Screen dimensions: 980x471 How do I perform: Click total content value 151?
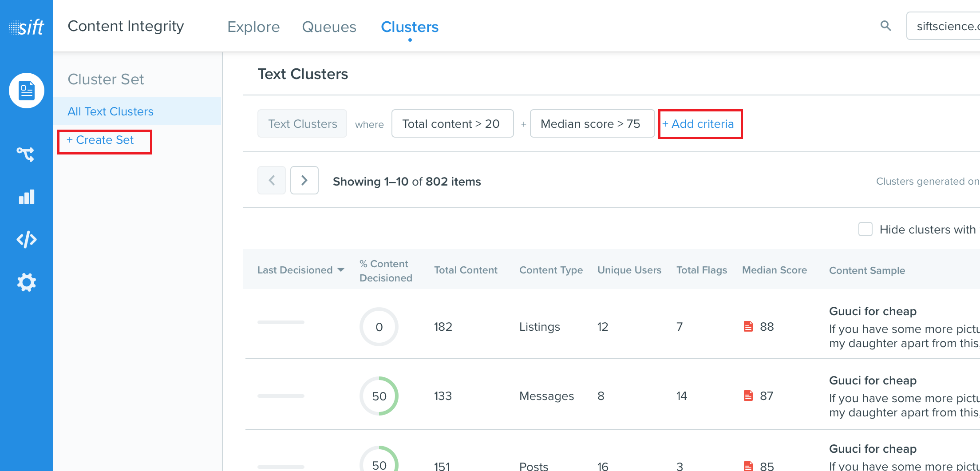(442, 466)
